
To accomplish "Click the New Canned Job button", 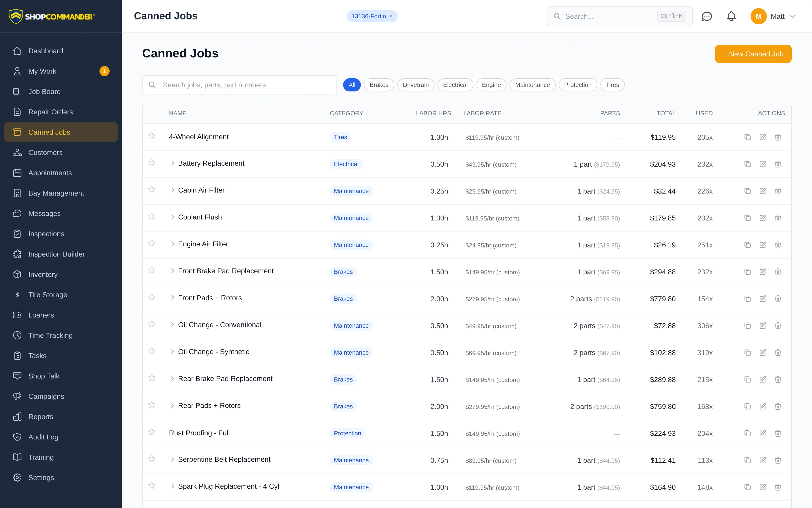I will [x=753, y=54].
